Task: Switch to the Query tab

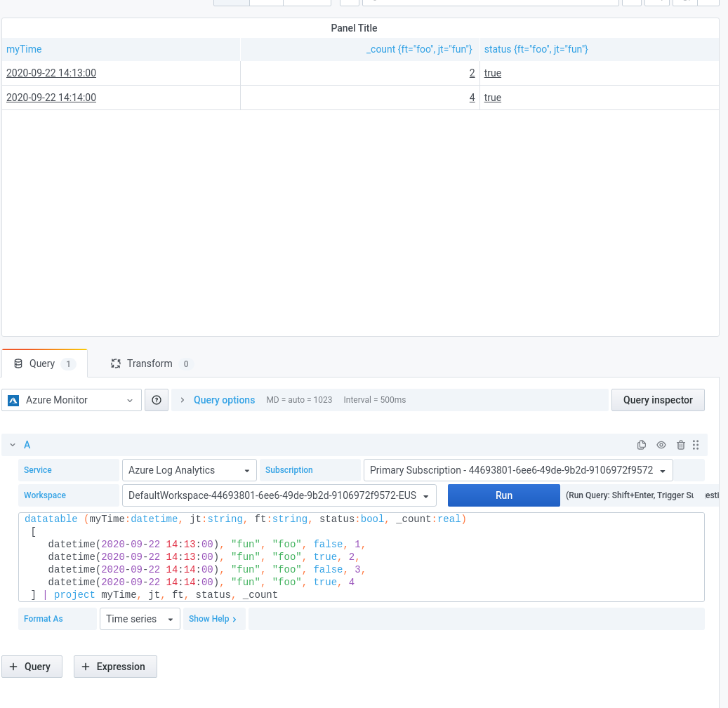Action: (44, 363)
